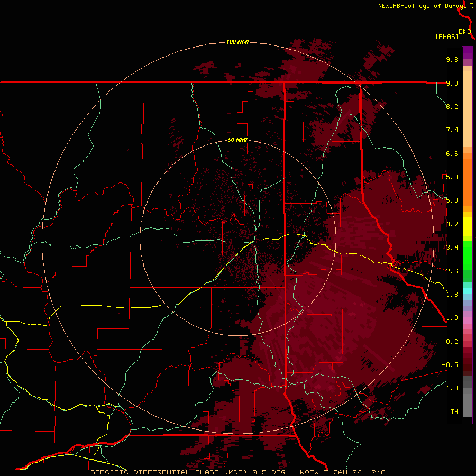Select the 100 NMI range ring label
This screenshot has width=476, height=476.
(237, 42)
